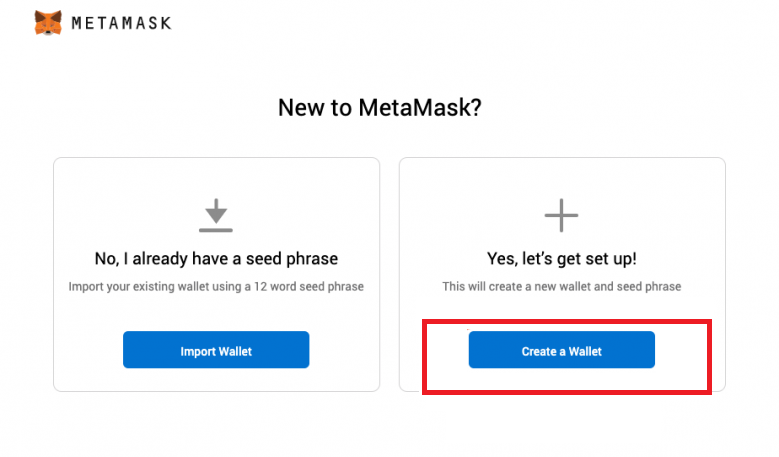Click the underline bar of the download icon
Screen dimensions: 779x457
[216, 230]
